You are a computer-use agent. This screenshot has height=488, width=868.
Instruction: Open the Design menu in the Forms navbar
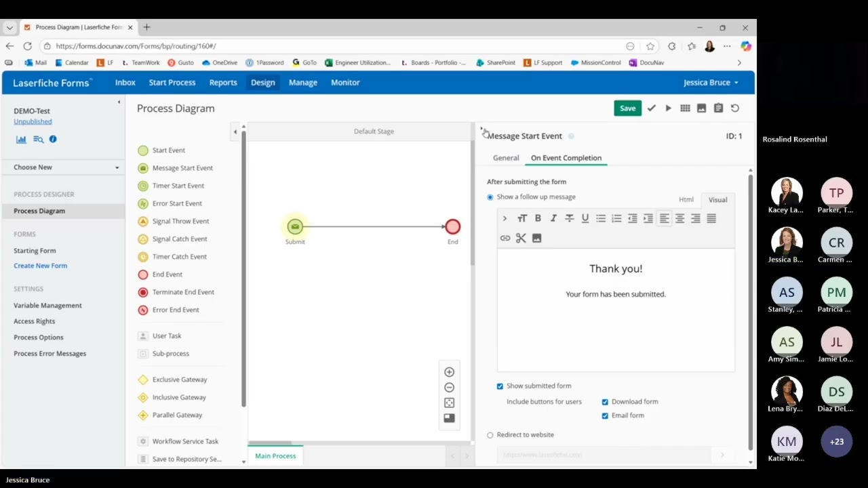click(x=262, y=83)
